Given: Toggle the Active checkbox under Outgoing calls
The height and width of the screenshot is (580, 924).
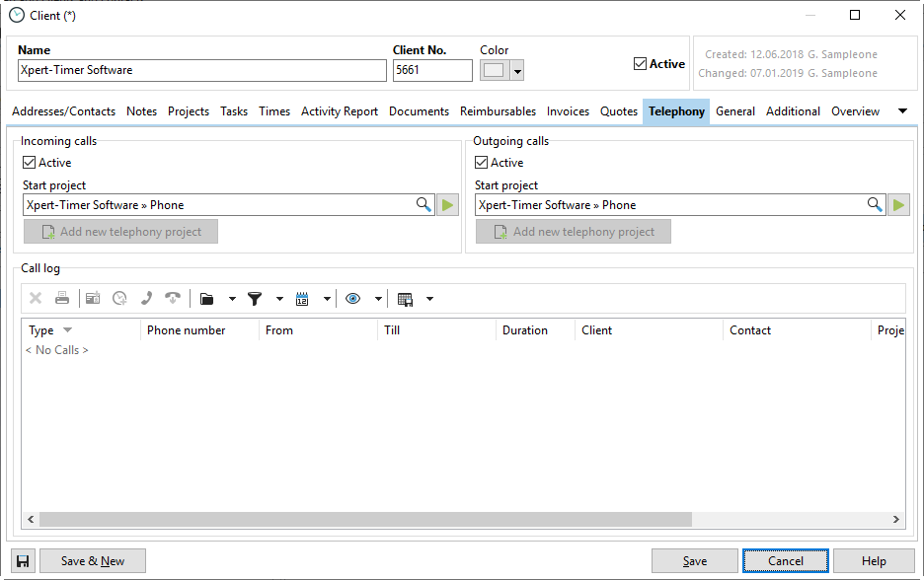Looking at the screenshot, I should (482, 163).
